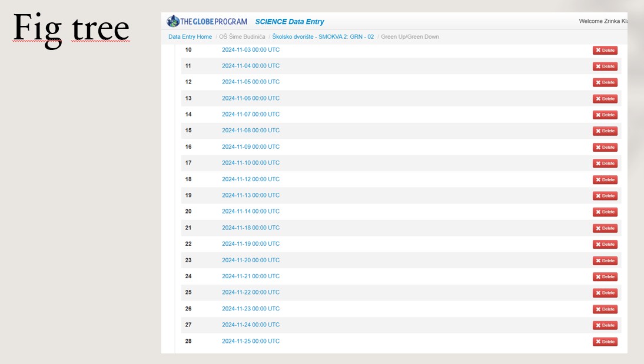Select the 2024-11-07 00:00 UTC observation
This screenshot has height=364, width=644.
click(x=250, y=115)
